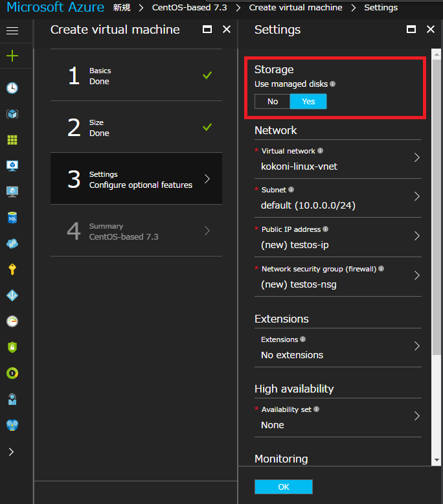Expand the sidebar chevron at bottom
Image resolution: width=443 pixels, height=504 pixels.
pyautogui.click(x=11, y=452)
